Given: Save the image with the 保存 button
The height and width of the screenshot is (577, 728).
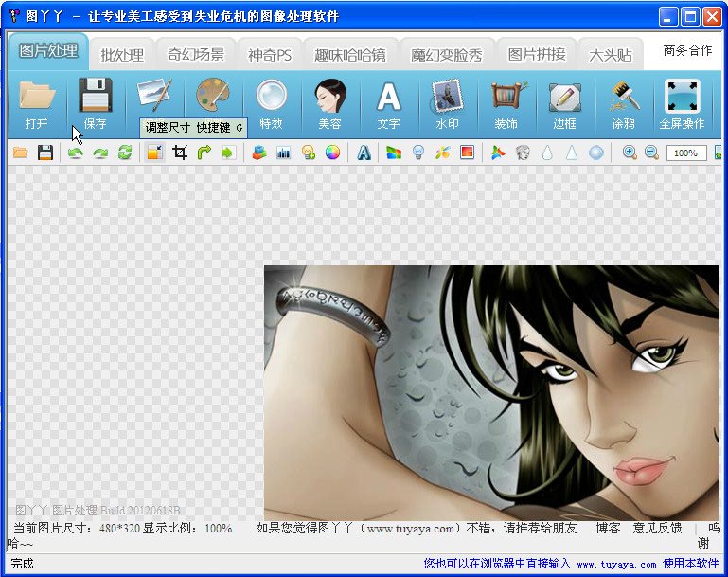Looking at the screenshot, I should [x=96, y=104].
